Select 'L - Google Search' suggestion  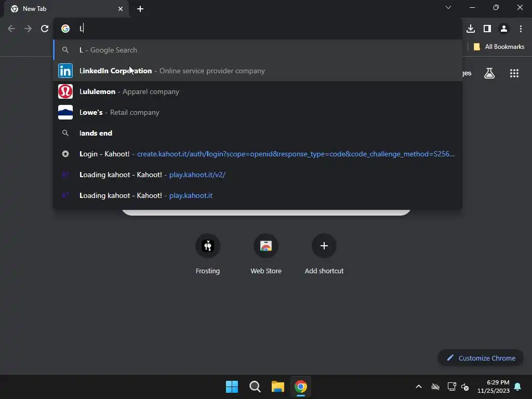coord(258,50)
